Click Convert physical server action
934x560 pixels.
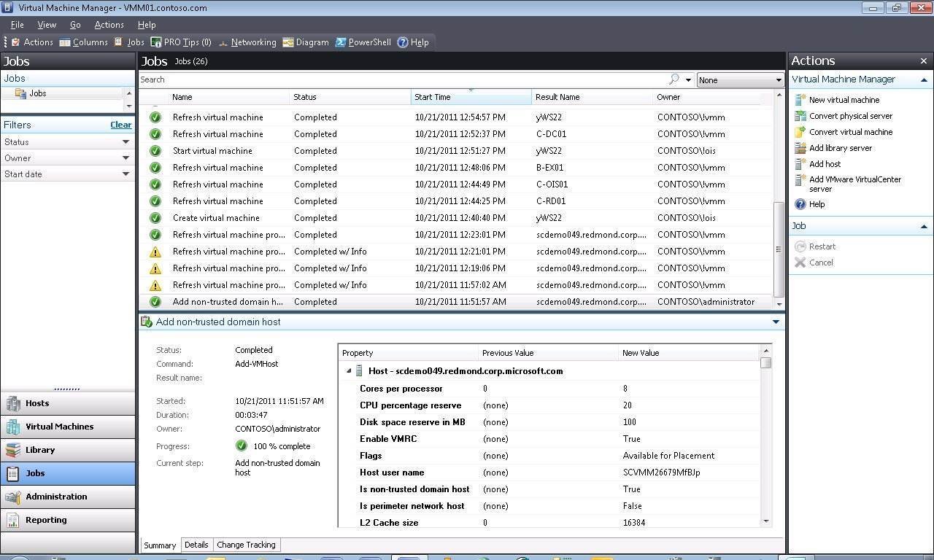844,116
